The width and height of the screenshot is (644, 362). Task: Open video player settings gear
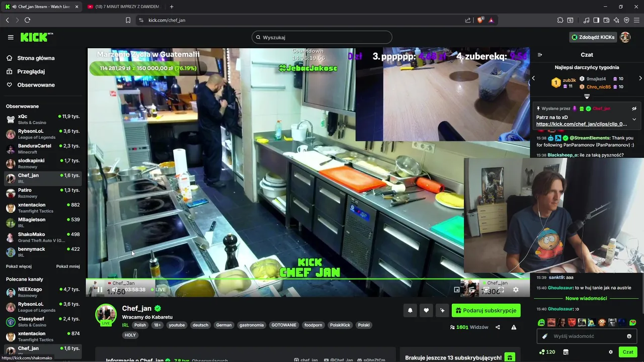pyautogui.click(x=516, y=290)
